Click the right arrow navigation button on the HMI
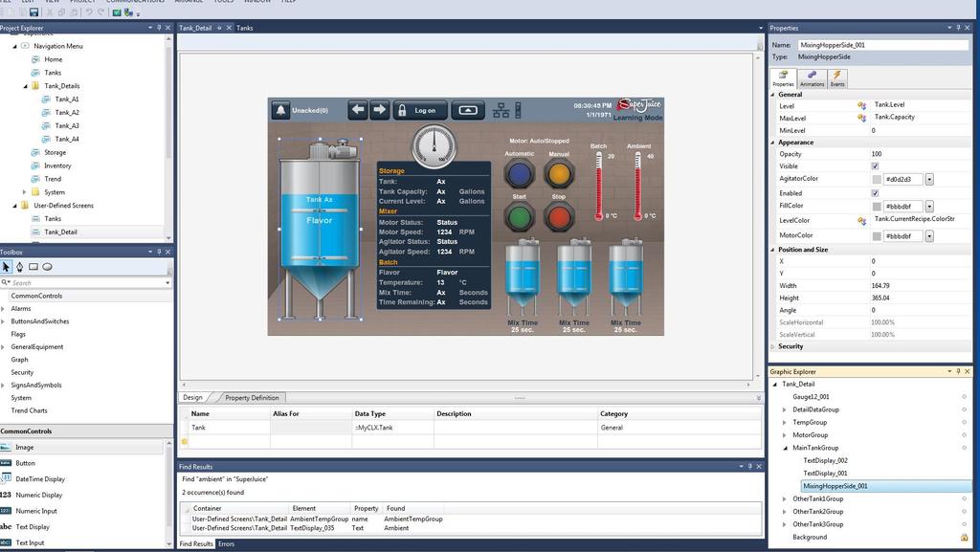 point(379,110)
